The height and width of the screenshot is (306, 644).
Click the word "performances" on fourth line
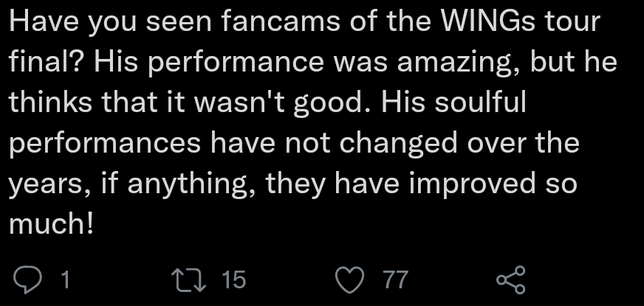104,143
